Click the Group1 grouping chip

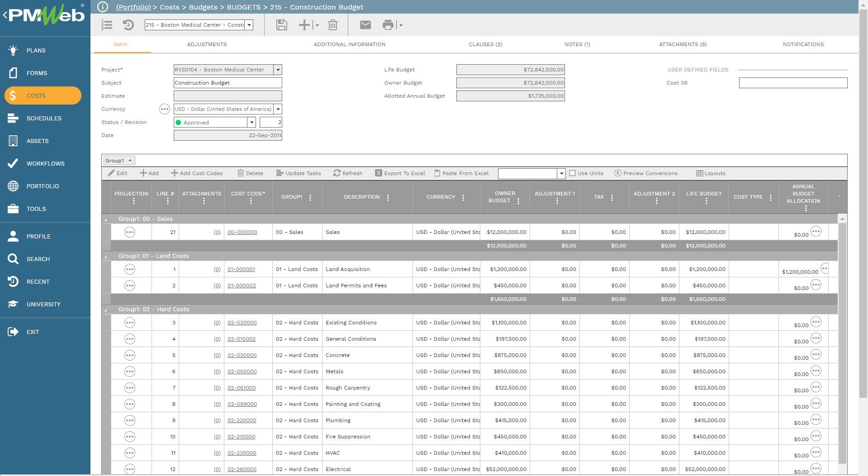coord(119,161)
